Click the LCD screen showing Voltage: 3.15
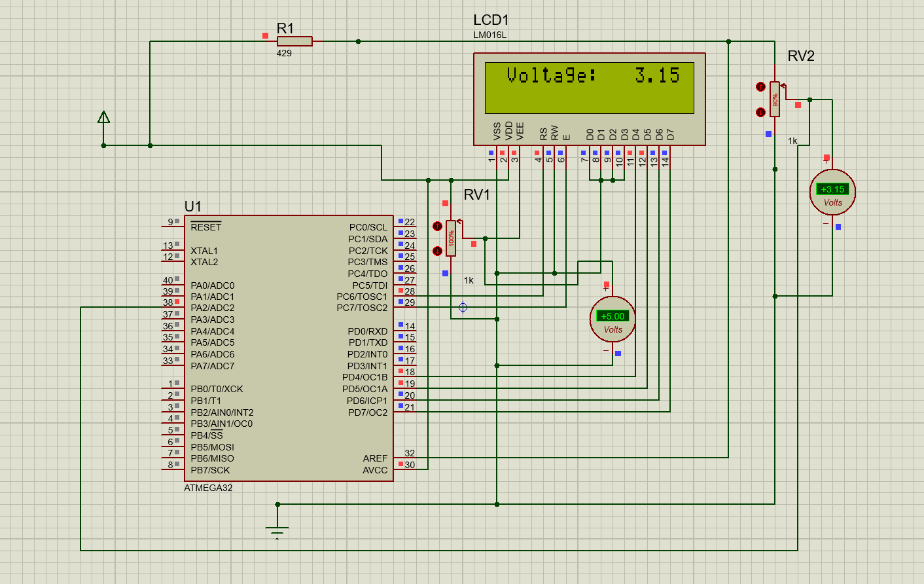This screenshot has height=584, width=924. point(589,88)
